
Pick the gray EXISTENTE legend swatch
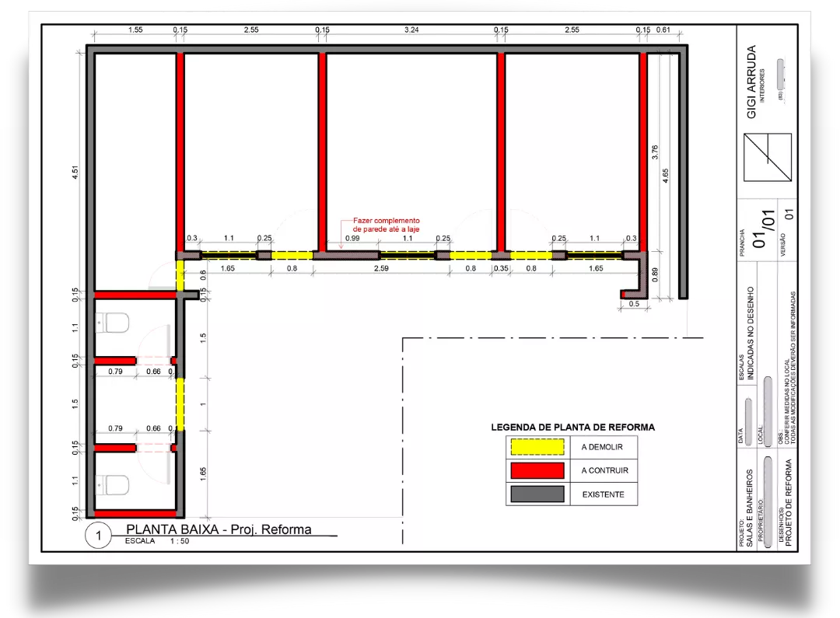tap(536, 494)
